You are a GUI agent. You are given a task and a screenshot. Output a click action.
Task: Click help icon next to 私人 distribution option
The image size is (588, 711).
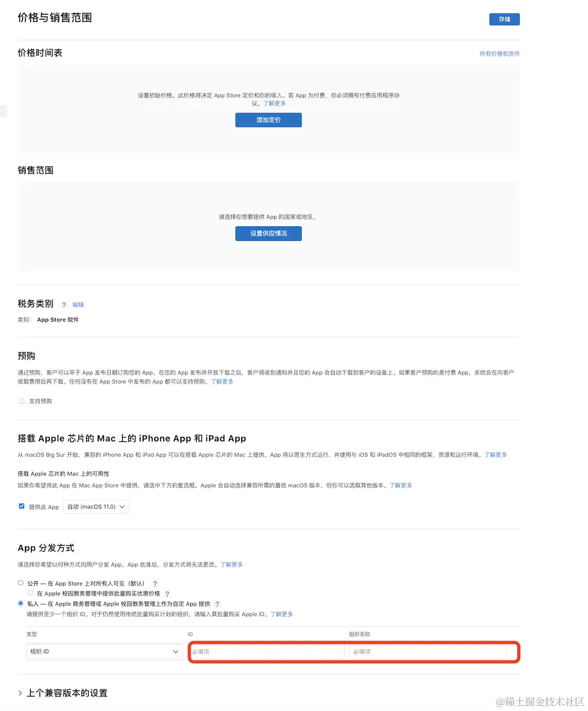point(217,605)
